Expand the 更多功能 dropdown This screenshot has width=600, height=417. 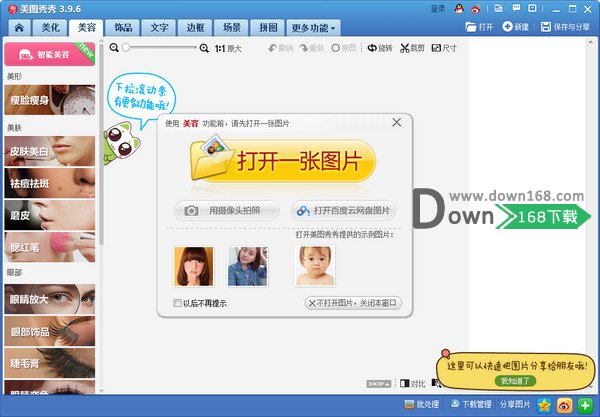pyautogui.click(x=313, y=28)
